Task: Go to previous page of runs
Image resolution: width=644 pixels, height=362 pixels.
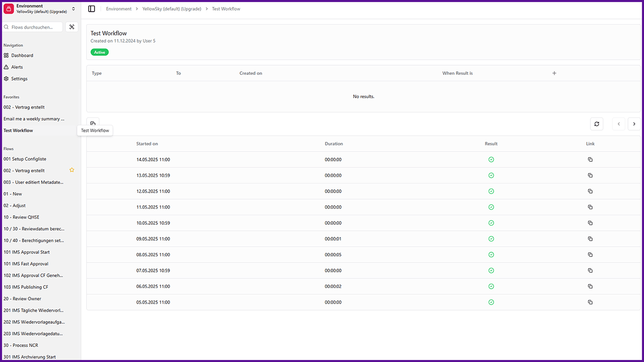Action: (618, 124)
